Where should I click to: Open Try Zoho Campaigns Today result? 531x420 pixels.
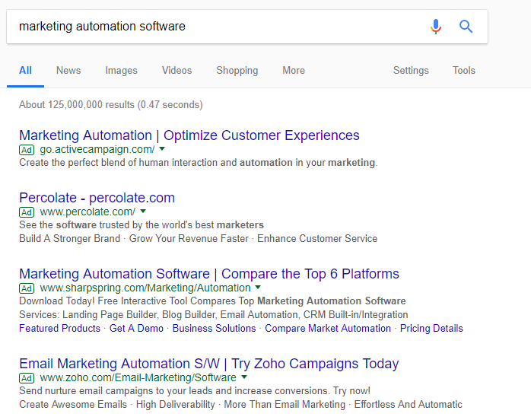[x=209, y=364]
